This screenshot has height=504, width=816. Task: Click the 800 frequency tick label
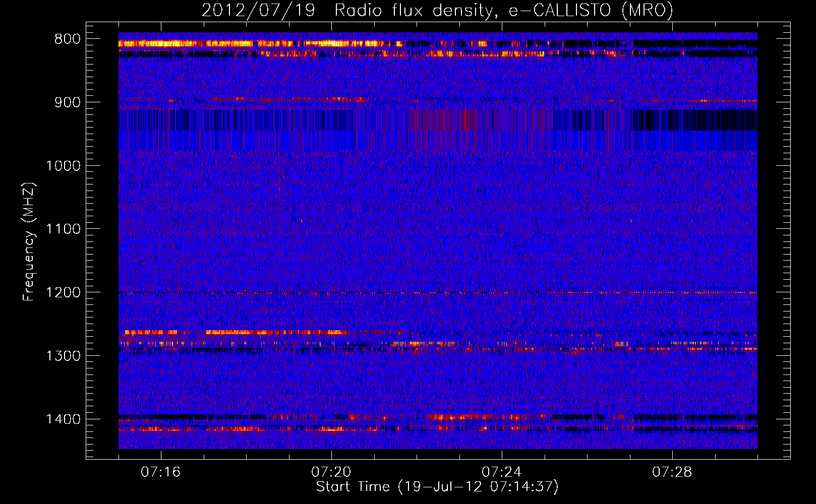tap(67, 39)
